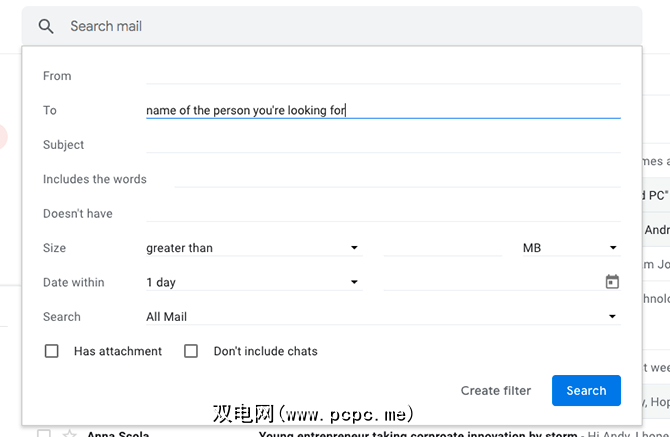The width and height of the screenshot is (670, 437).
Task: Click the magnifying glass search icon
Action: 46,27
